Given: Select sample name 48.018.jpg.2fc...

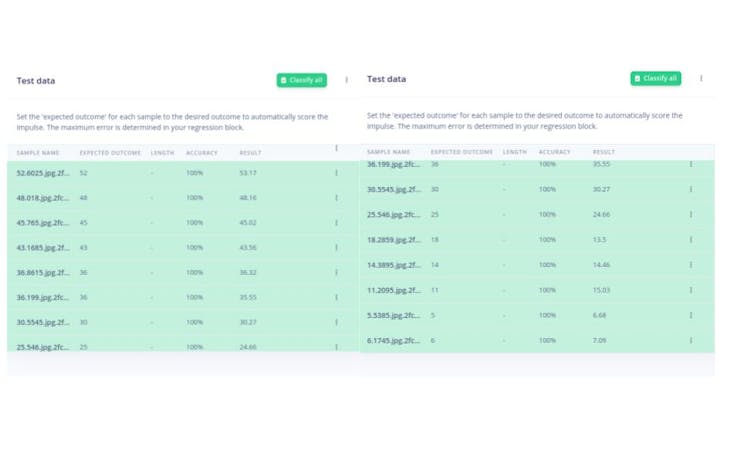Looking at the screenshot, I should click(43, 198).
